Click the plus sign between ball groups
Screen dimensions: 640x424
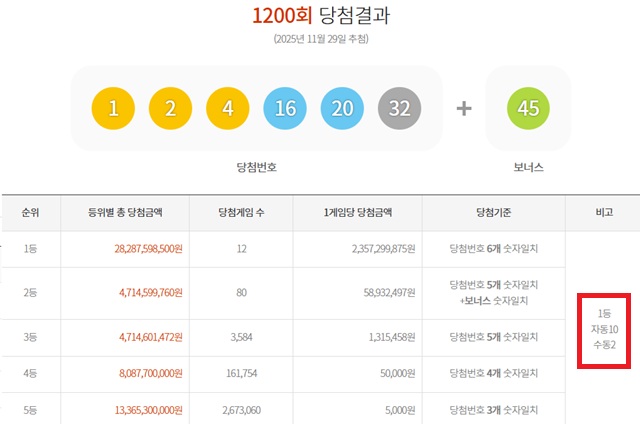pyautogui.click(x=464, y=108)
